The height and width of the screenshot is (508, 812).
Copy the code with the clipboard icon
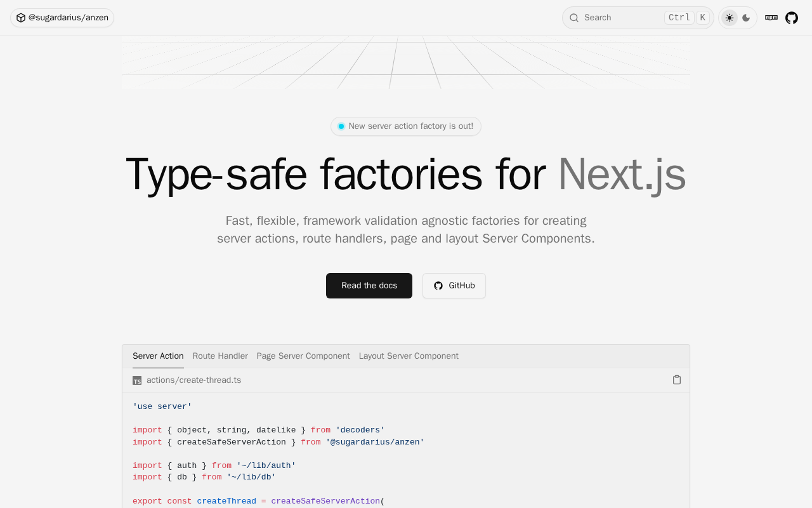click(677, 380)
